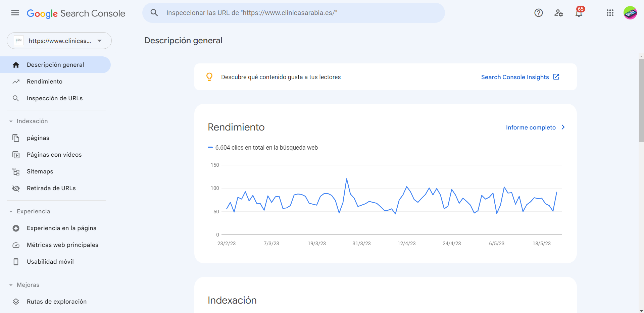Click the scrollbar up arrow
Viewport: 644px width, 313px height.
click(641, 57)
